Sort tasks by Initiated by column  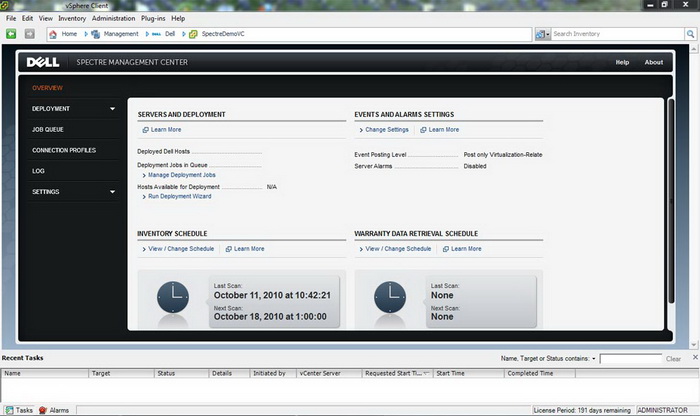pos(273,373)
